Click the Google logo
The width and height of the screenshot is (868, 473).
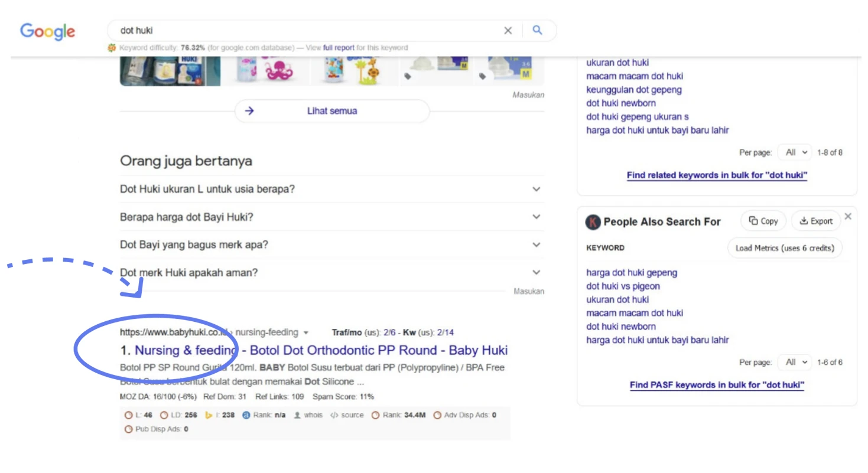point(48,31)
